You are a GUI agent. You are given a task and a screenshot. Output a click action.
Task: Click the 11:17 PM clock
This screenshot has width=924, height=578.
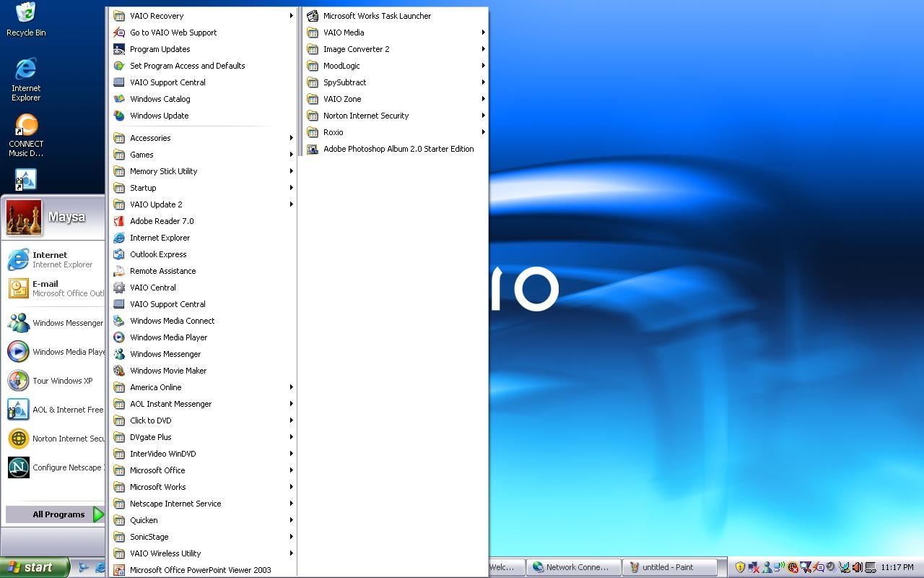tap(897, 568)
